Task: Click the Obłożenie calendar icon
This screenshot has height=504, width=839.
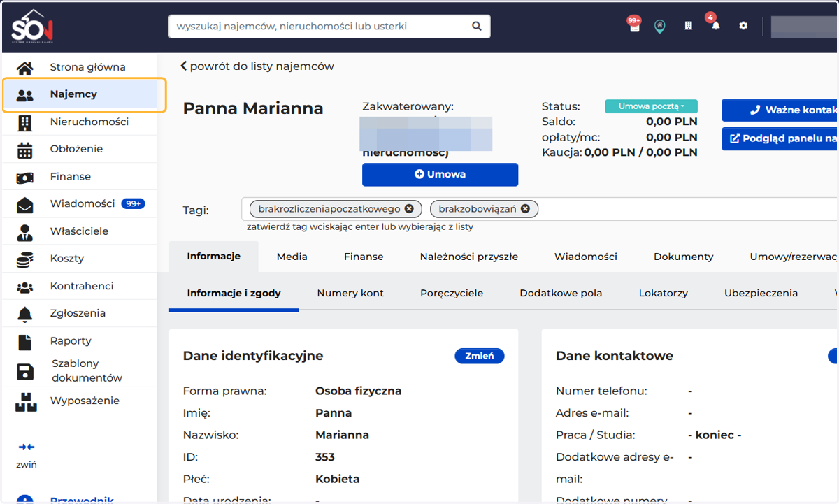Action: tap(24, 150)
